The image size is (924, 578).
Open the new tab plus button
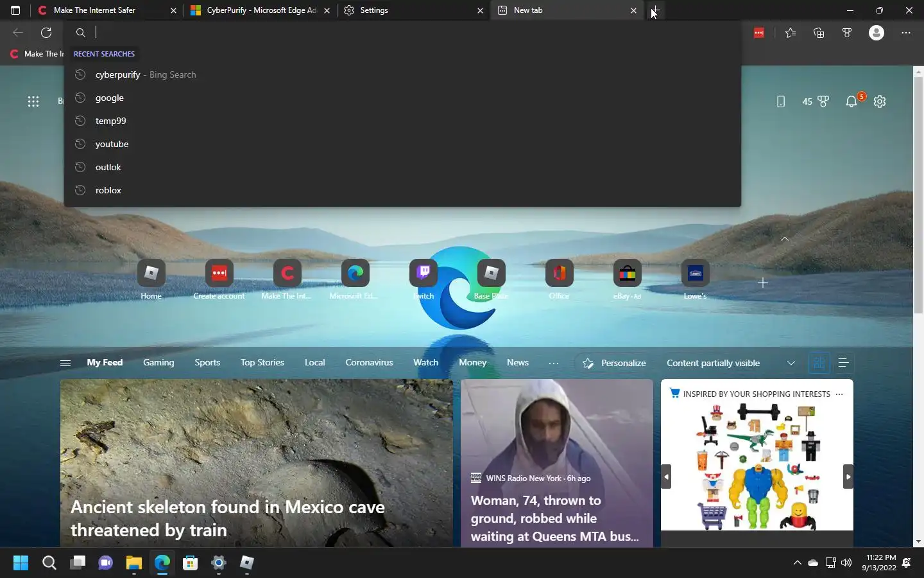(655, 10)
